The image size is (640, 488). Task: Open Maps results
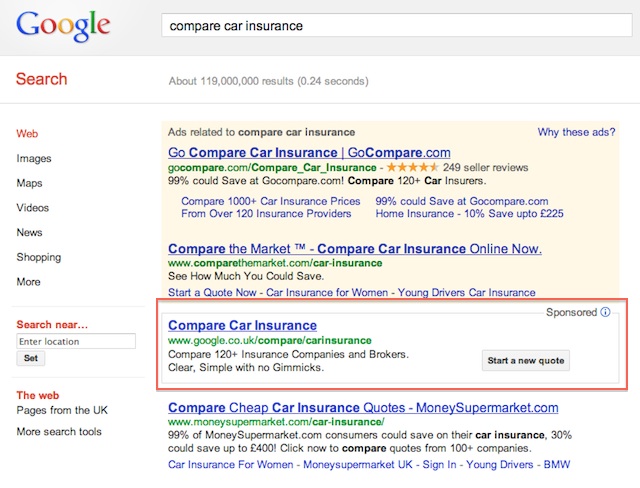point(29,183)
